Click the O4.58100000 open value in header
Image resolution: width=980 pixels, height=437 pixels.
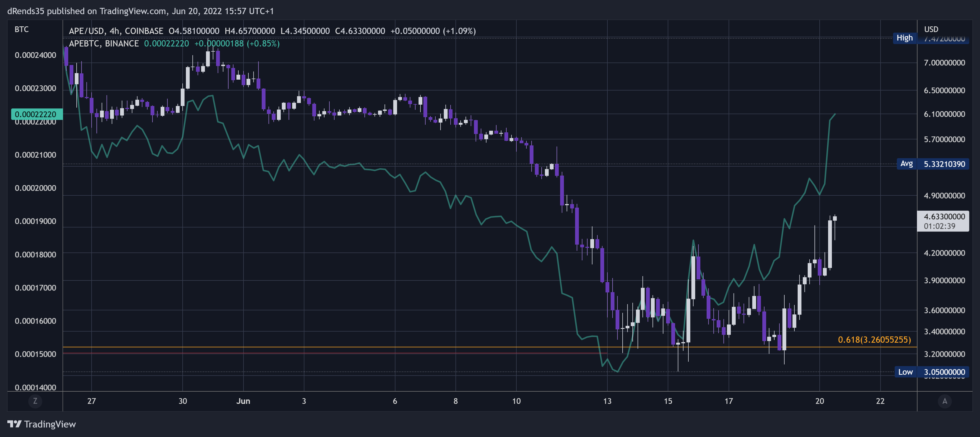(x=194, y=31)
